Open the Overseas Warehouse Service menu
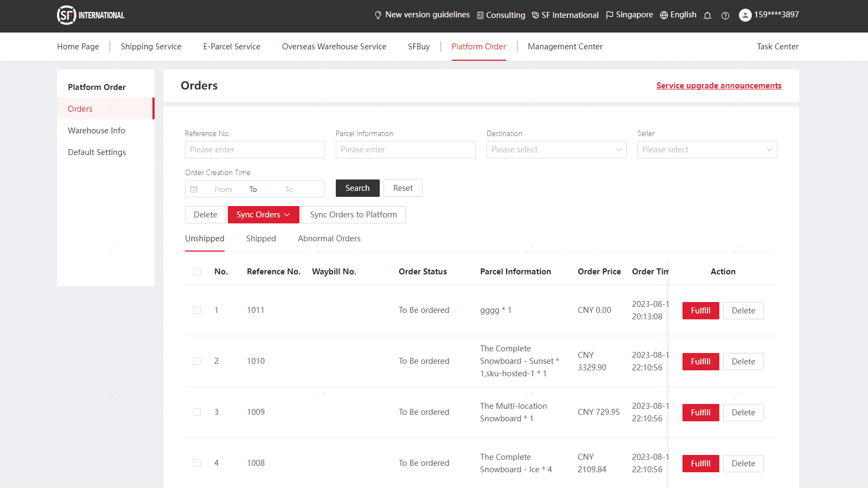 click(334, 47)
